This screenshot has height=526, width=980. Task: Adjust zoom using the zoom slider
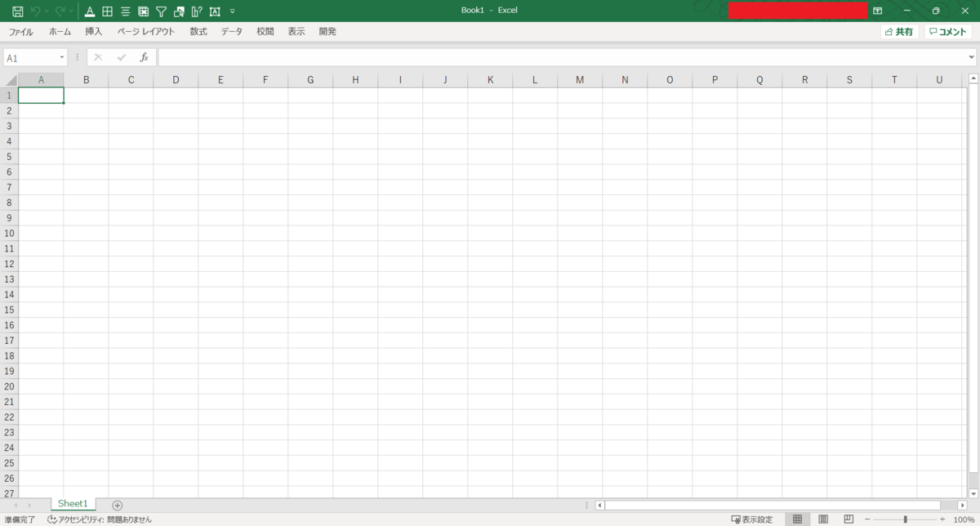(905, 519)
